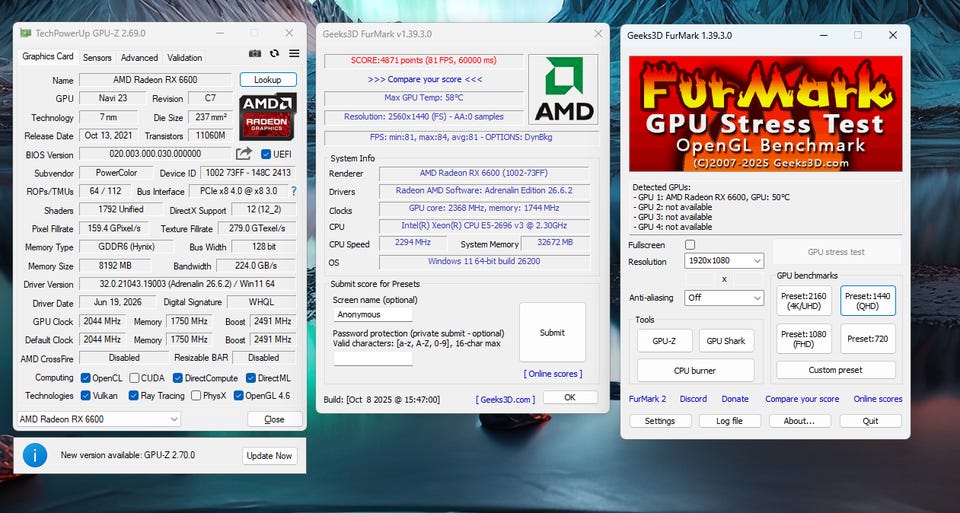This screenshot has width=960, height=513.
Task: Toggle the Ray Tracing checkbox
Action: (x=133, y=395)
